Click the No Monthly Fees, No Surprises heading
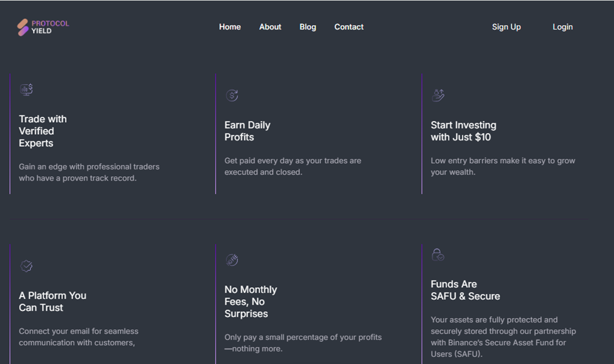The height and width of the screenshot is (364, 614). tap(250, 302)
